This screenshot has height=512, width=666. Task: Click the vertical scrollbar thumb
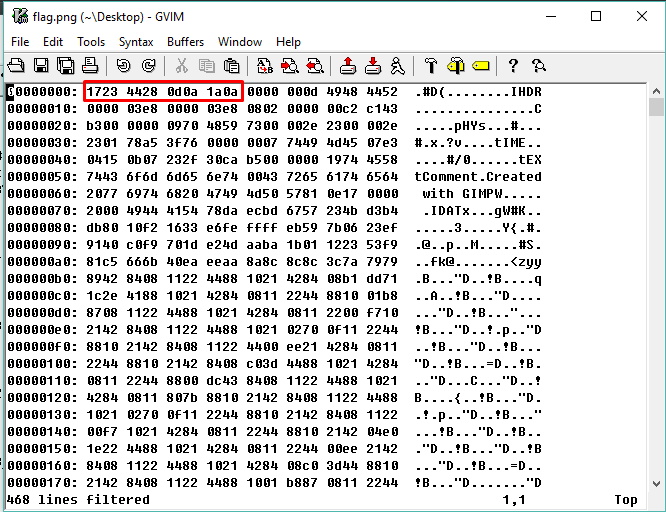pyautogui.click(x=656, y=107)
